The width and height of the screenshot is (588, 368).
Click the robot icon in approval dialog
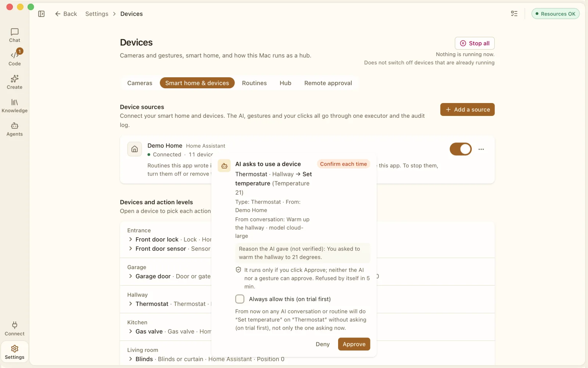pyautogui.click(x=225, y=166)
